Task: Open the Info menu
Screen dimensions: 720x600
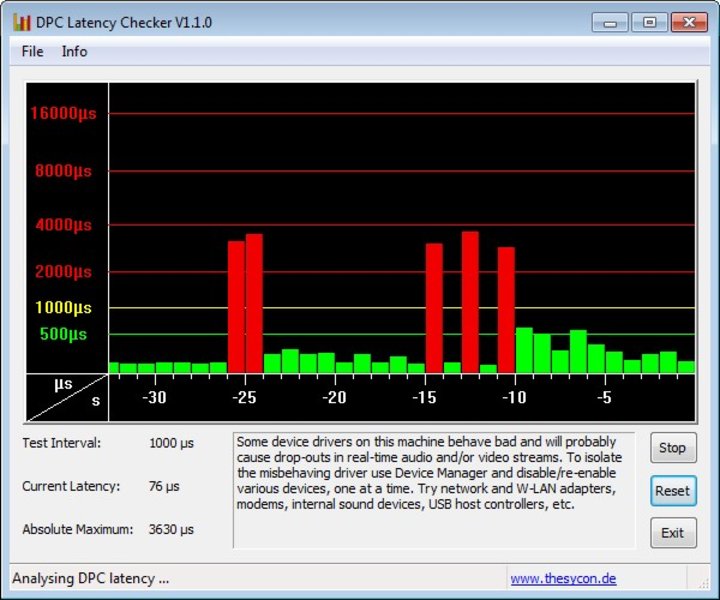Action: [x=74, y=51]
